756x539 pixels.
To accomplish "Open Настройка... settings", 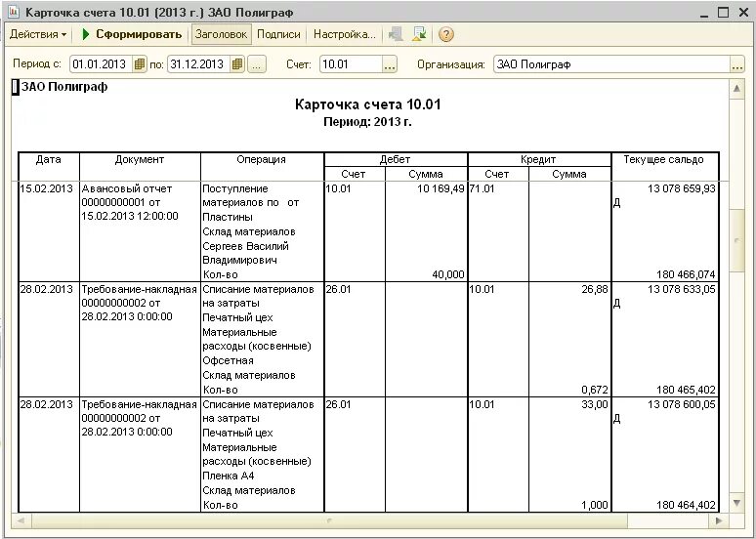I will point(344,34).
